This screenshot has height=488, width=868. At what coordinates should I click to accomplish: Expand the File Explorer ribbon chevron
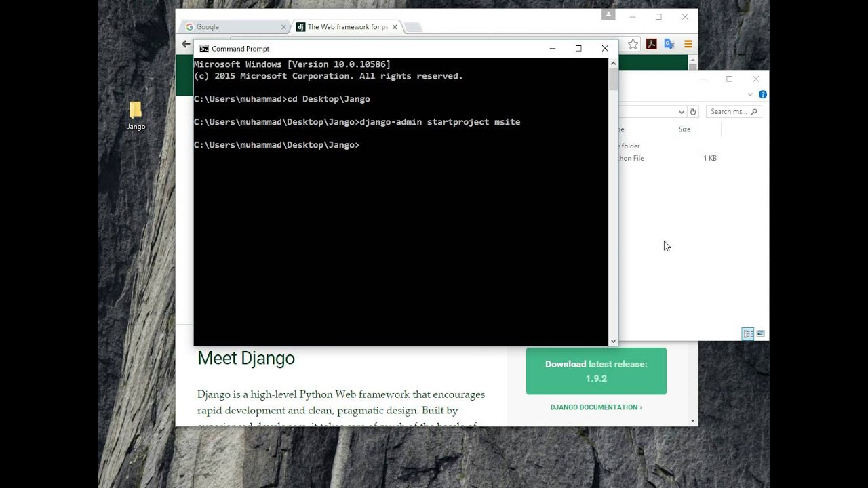click(x=750, y=95)
